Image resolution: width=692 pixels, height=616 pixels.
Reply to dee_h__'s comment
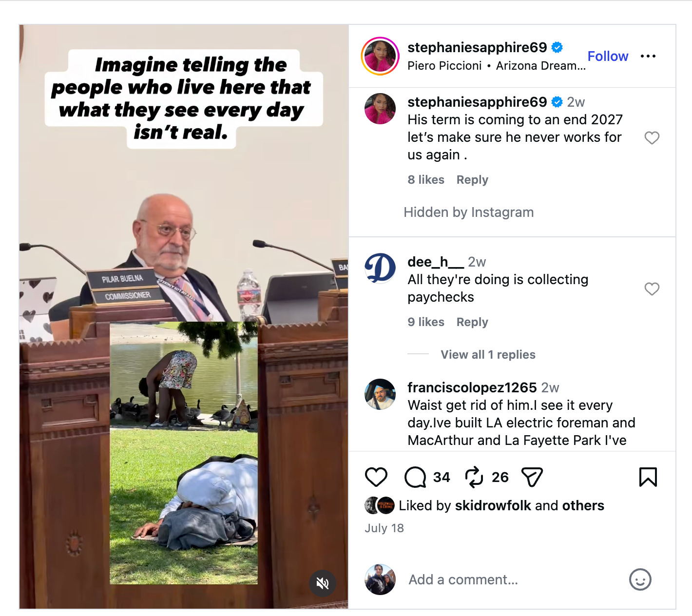tap(472, 322)
